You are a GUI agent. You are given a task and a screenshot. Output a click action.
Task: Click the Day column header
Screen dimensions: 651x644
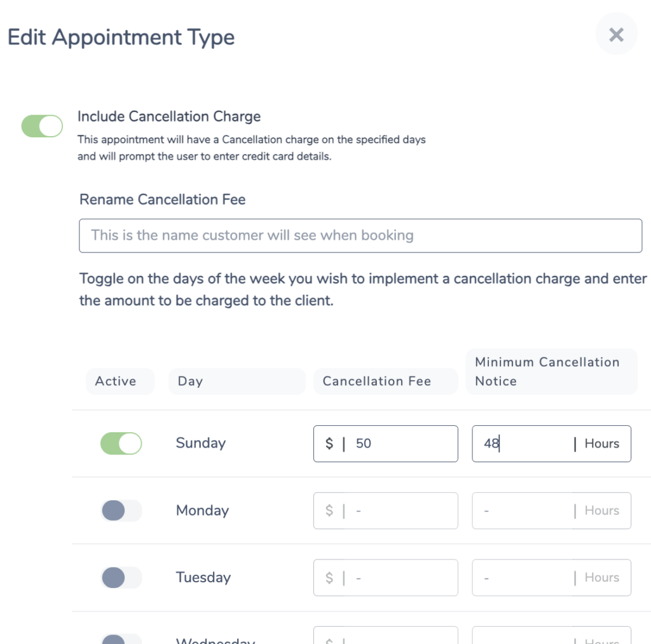pos(237,381)
